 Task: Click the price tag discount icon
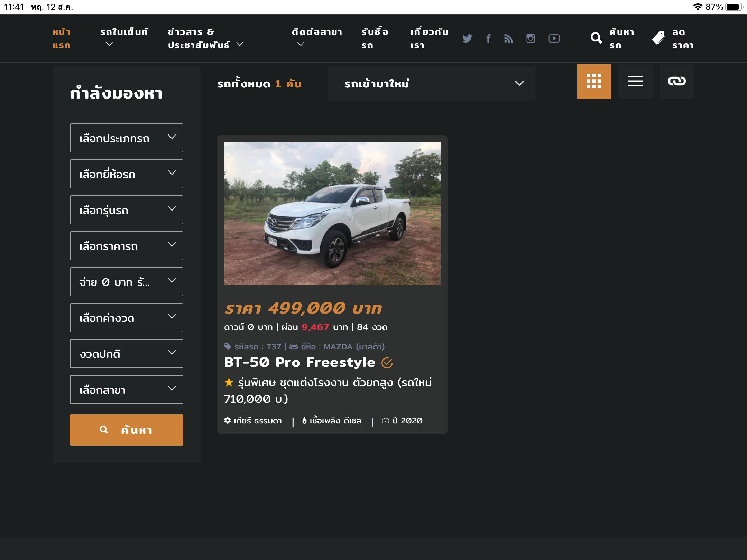point(658,38)
